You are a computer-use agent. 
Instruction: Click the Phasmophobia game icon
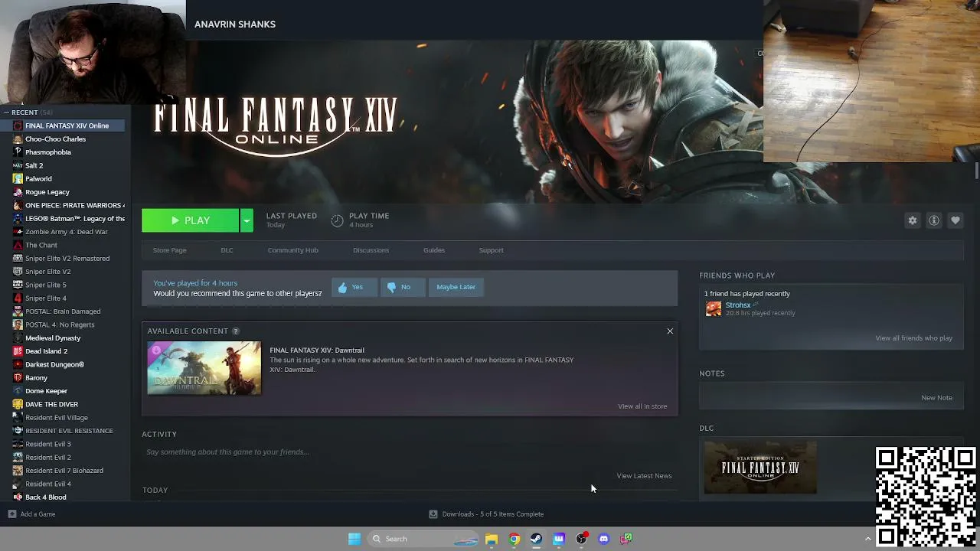click(18, 152)
